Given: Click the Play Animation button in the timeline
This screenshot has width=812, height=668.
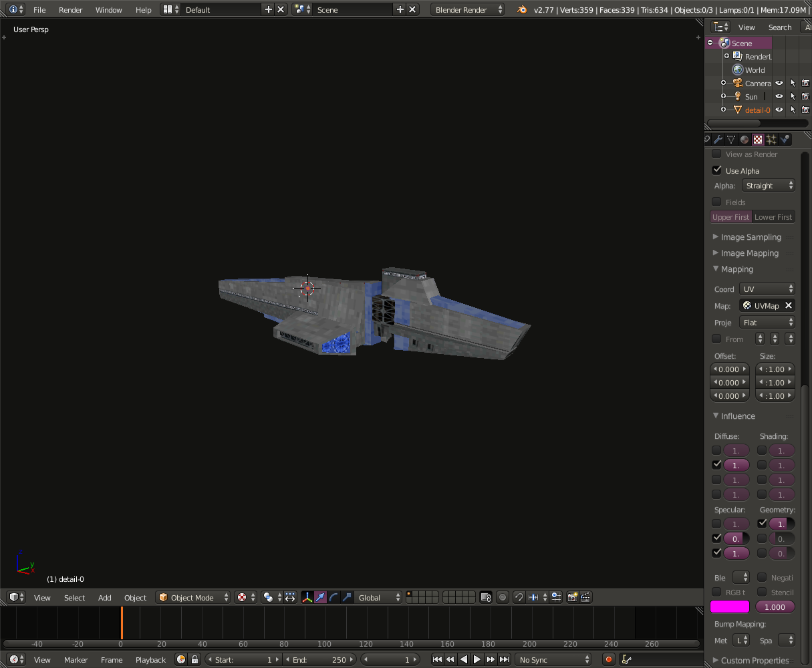Looking at the screenshot, I should pyautogui.click(x=477, y=659).
